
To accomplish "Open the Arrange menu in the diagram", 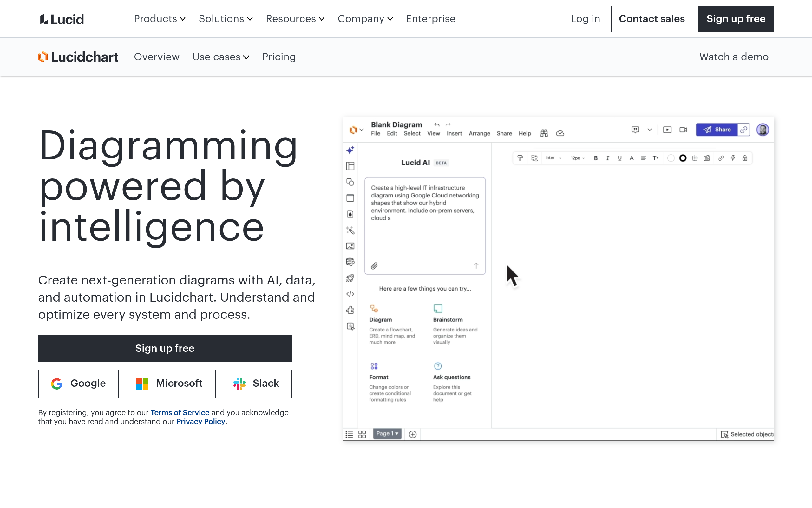I will (x=479, y=133).
